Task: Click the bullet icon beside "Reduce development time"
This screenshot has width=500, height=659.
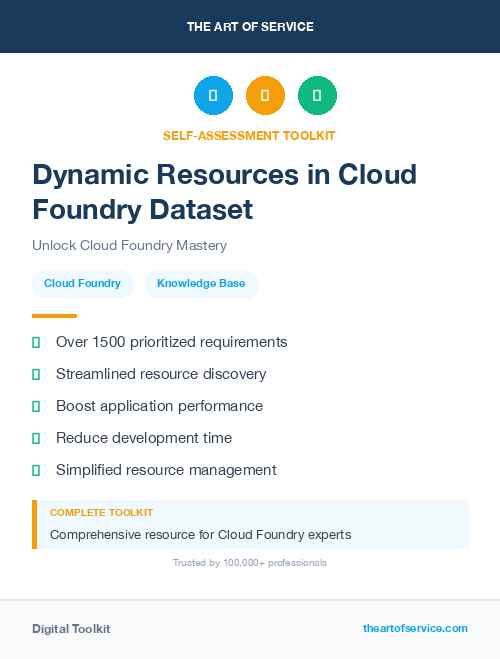Action: coord(36,438)
